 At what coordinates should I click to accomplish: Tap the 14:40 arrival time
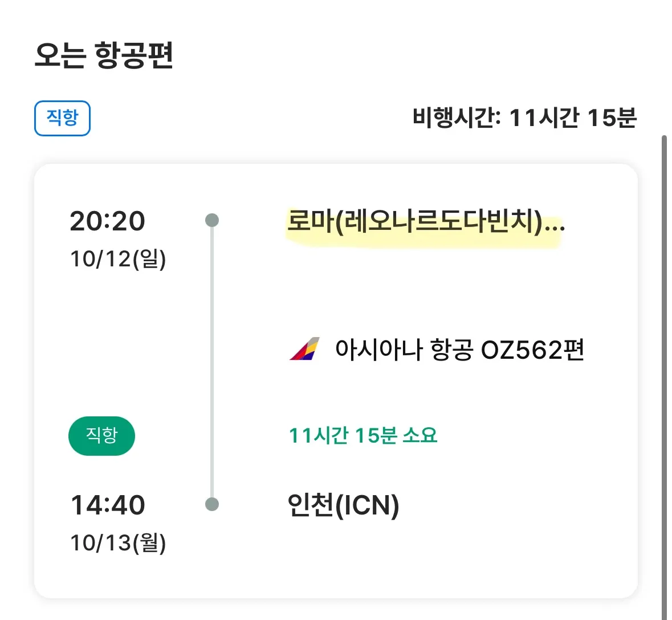pyautogui.click(x=108, y=505)
